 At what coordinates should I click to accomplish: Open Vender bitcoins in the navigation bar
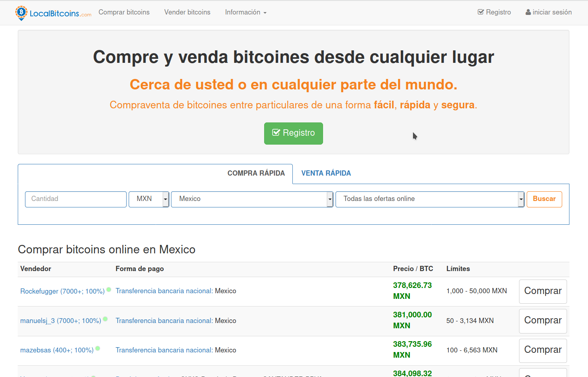[x=187, y=12]
